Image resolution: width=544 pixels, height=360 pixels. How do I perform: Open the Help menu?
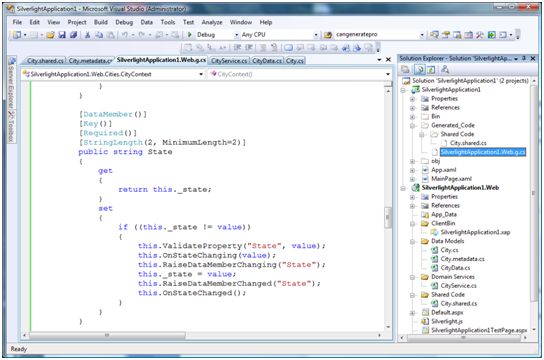266,22
